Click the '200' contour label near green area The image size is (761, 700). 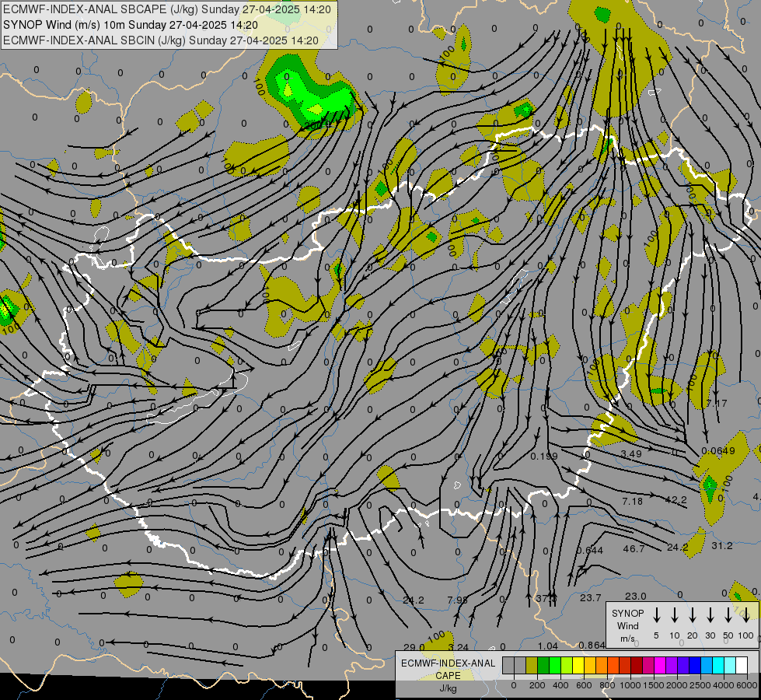[x=312, y=125]
